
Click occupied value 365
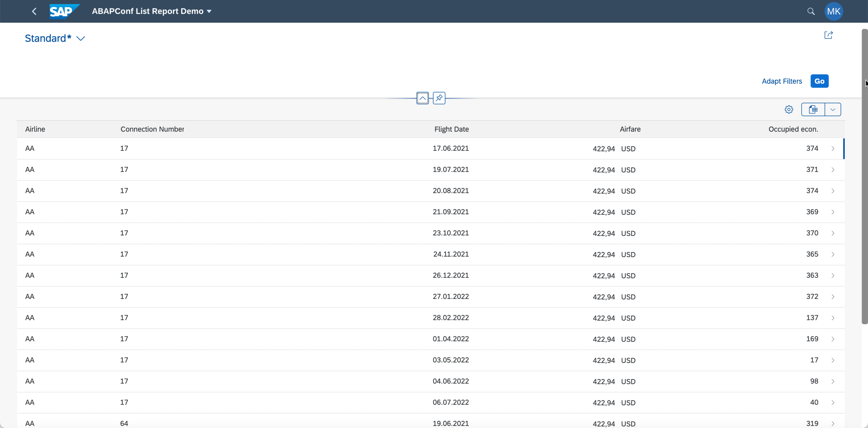[x=812, y=254]
